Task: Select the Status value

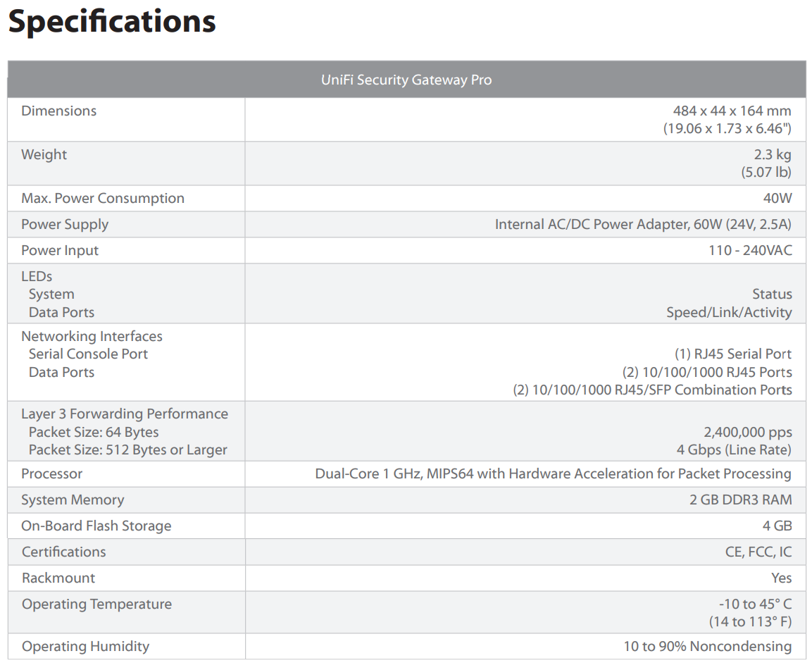Action: tap(772, 295)
